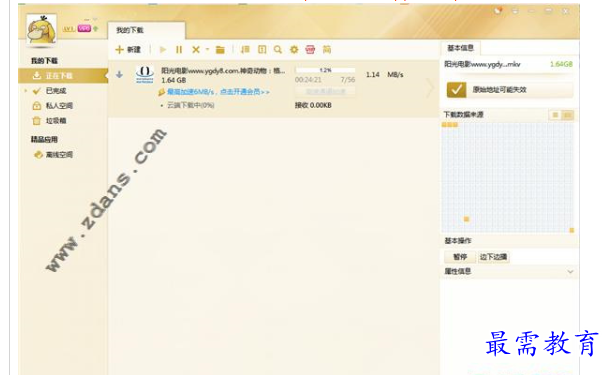This screenshot has width=607, height=375.
Task: Select the file name 阳光电影www.ygdy8.com task
Action: pos(223,70)
